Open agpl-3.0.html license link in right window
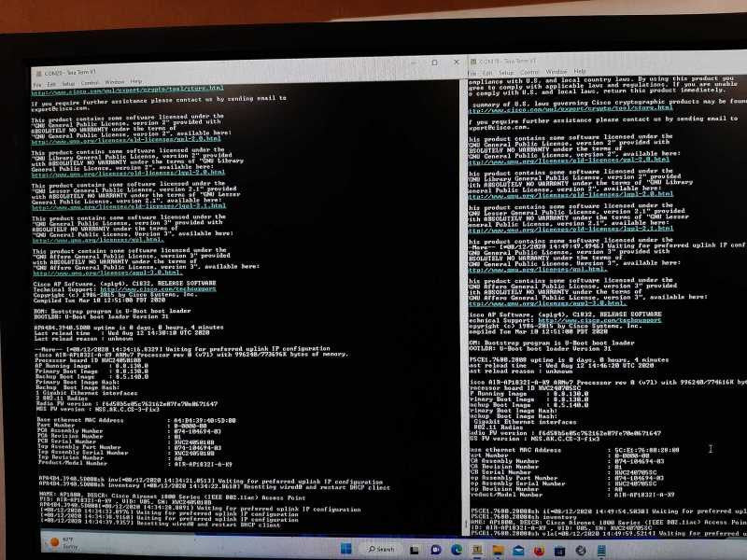 pos(550,302)
